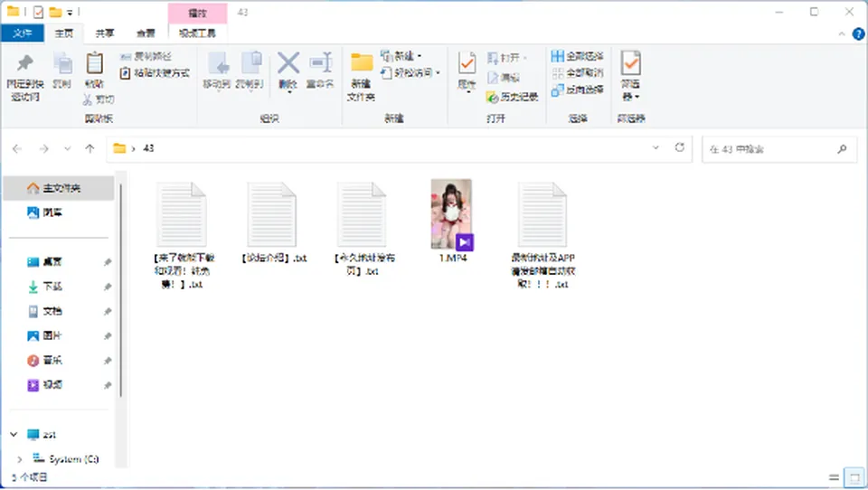Open Home folder in sidebar
The height and width of the screenshot is (490, 868).
pos(59,188)
